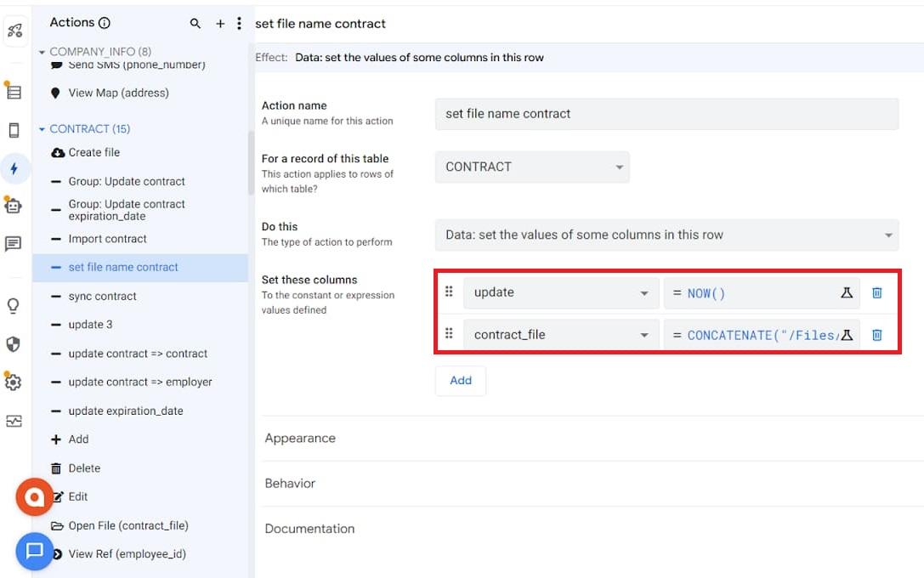Open the Automation bot sidebar icon
The height and width of the screenshot is (578, 924).
[x=14, y=206]
